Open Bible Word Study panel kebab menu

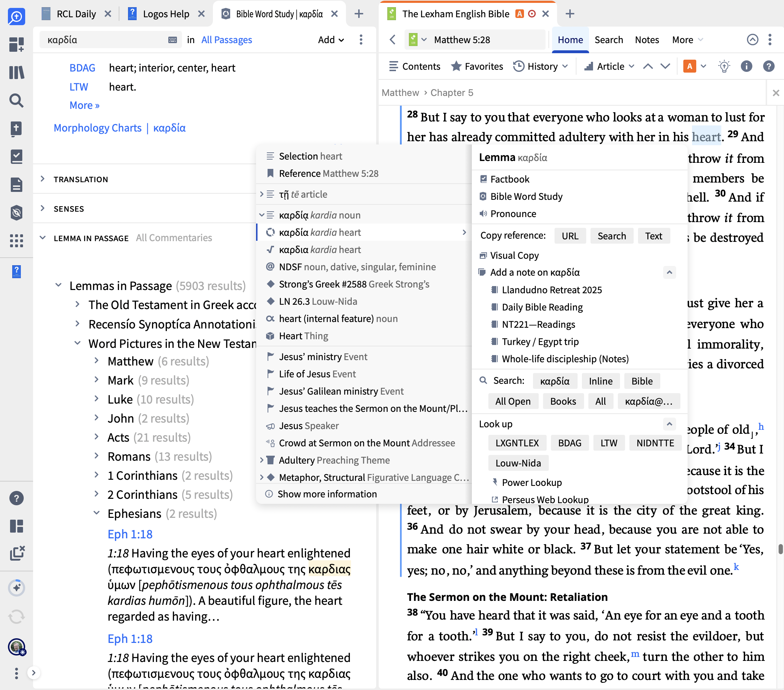click(361, 40)
